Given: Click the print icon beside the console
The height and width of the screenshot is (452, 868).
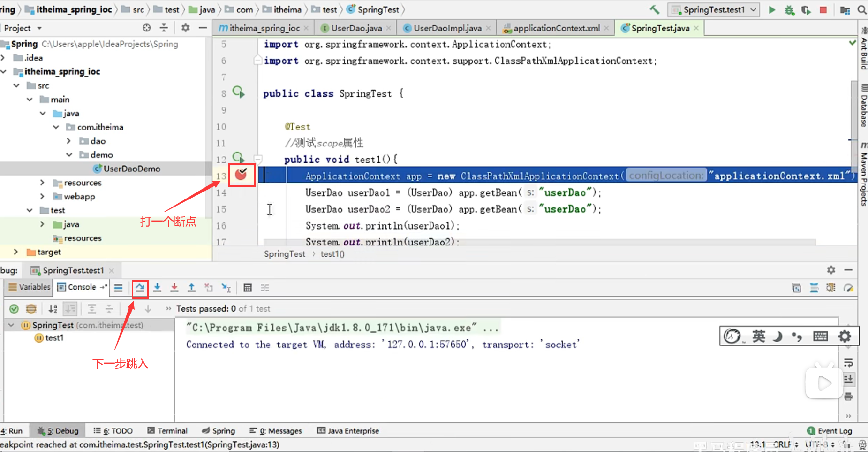Looking at the screenshot, I should [848, 397].
